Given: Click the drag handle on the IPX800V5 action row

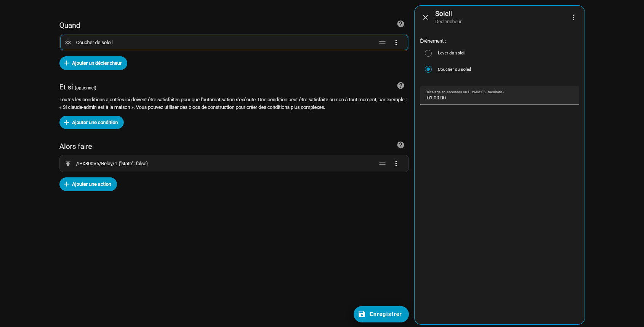Looking at the screenshot, I should pos(382,164).
